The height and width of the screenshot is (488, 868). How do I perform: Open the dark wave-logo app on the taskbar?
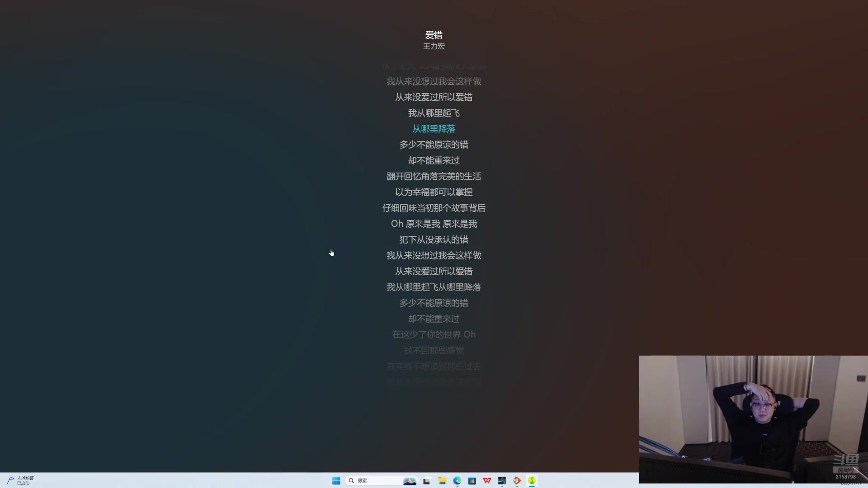pyautogui.click(x=502, y=481)
